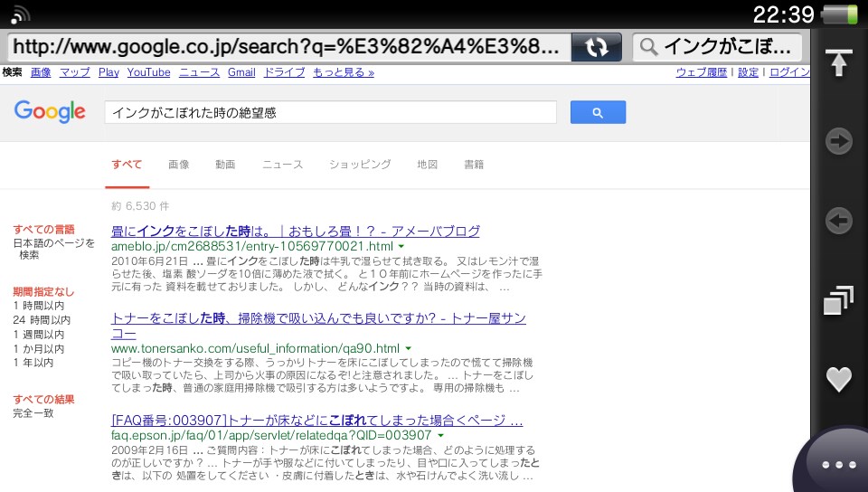
Task: Open the options menu with three dots
Action: (839, 464)
